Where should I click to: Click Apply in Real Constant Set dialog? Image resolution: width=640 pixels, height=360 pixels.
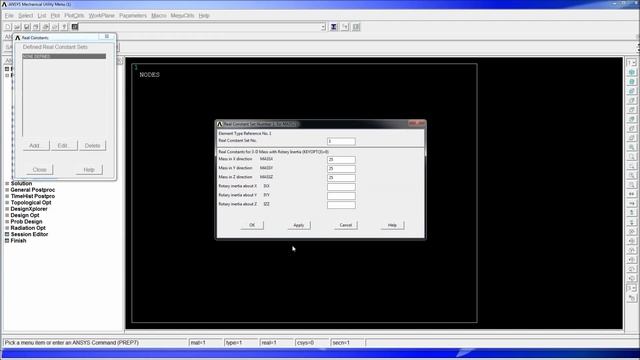click(299, 225)
